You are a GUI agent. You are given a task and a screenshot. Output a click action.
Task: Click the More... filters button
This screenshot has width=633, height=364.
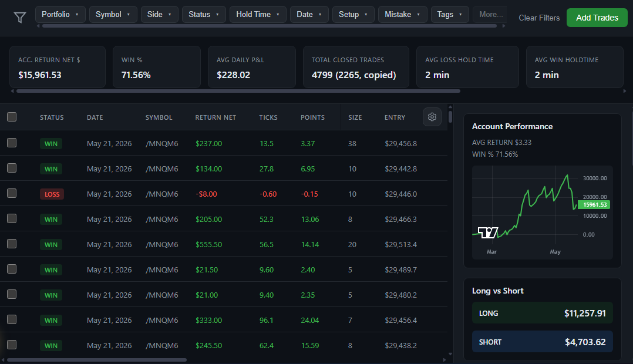(x=490, y=15)
